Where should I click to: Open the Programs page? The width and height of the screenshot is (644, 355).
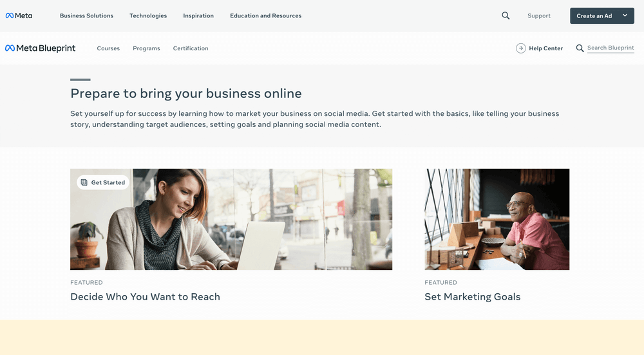point(146,48)
